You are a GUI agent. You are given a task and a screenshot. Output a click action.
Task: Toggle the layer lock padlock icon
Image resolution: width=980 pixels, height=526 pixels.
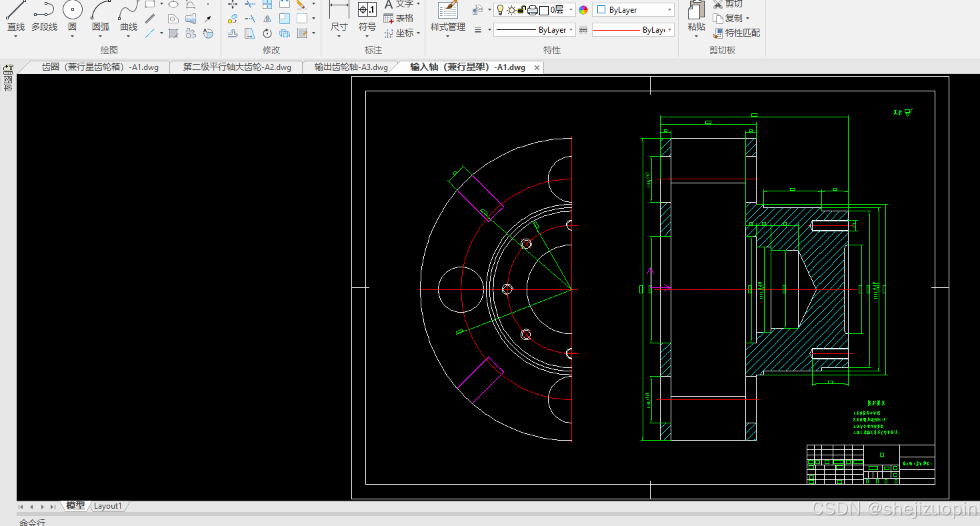point(522,10)
